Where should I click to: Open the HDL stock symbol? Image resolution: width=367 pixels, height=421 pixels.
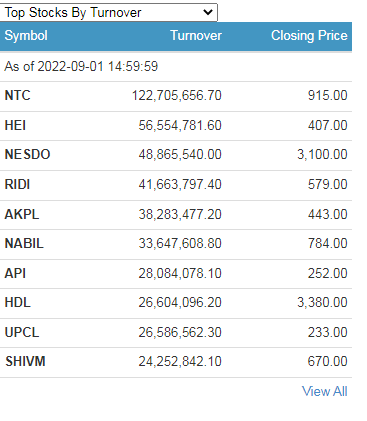(x=18, y=302)
